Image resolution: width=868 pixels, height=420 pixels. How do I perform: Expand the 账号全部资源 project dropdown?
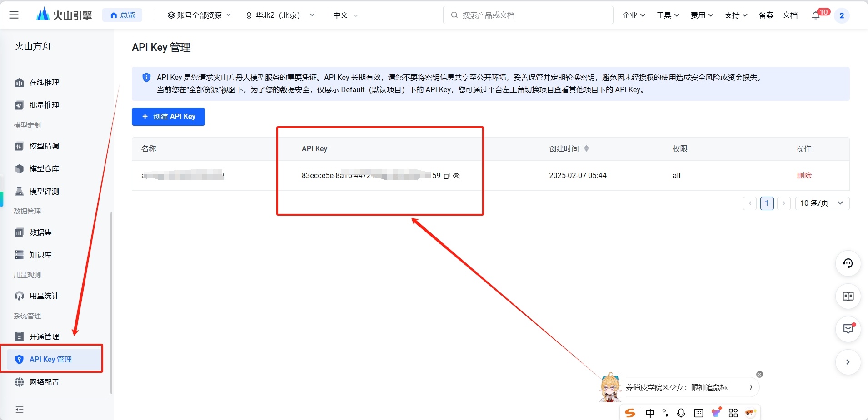click(199, 15)
